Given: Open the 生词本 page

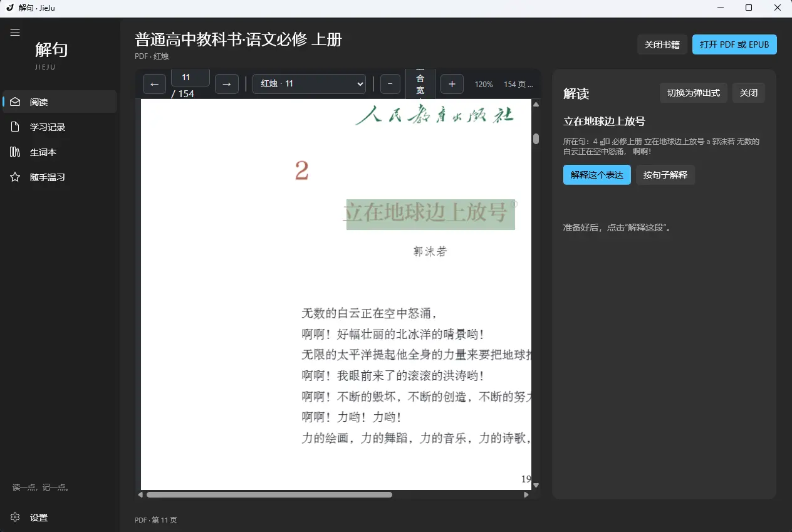Looking at the screenshot, I should pos(60,152).
